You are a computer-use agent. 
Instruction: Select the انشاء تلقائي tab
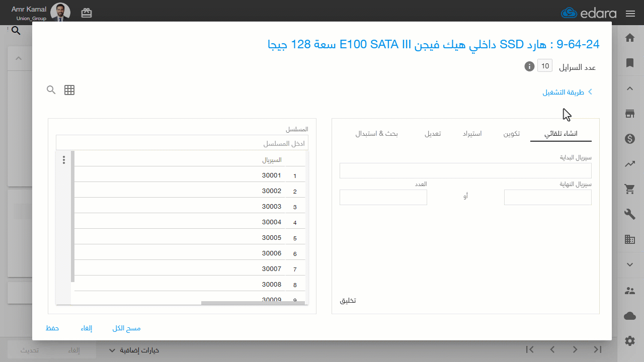point(561,134)
